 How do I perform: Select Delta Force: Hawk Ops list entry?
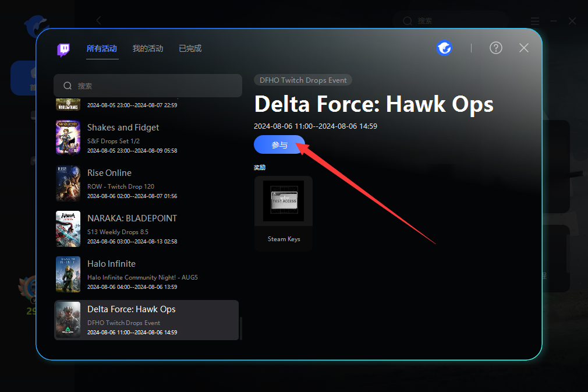146,320
